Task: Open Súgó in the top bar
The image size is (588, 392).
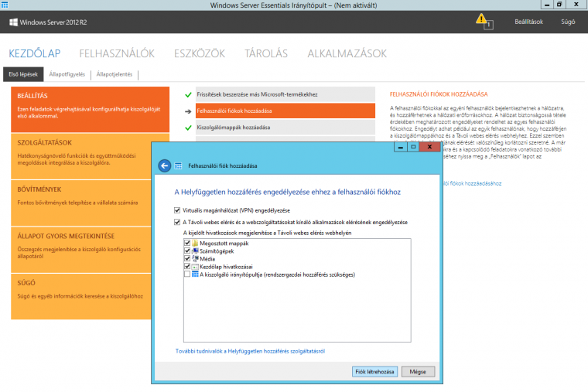Action: tap(568, 22)
